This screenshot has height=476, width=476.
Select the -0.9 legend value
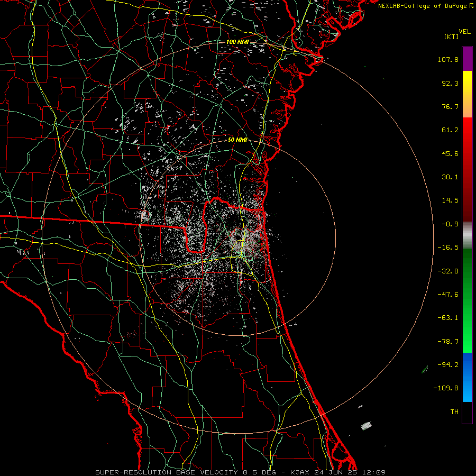[450, 224]
